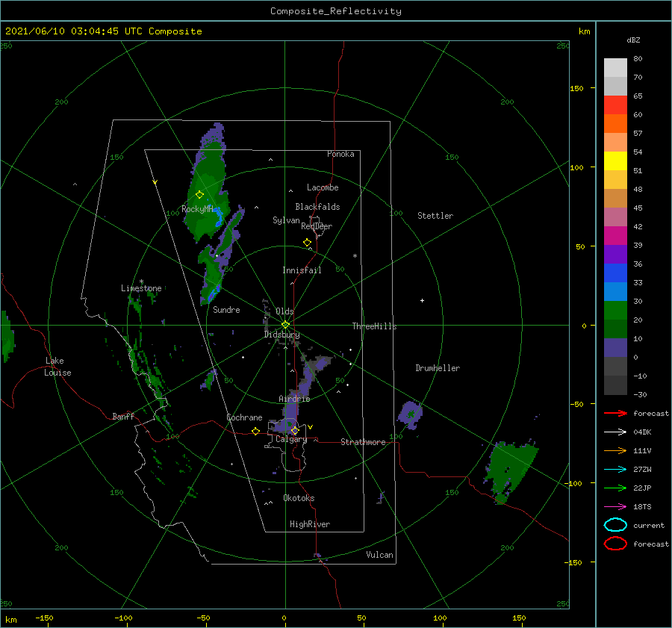Screen dimensions: 672x628
Task: Click the Airdrie label
Action: pyautogui.click(x=294, y=399)
